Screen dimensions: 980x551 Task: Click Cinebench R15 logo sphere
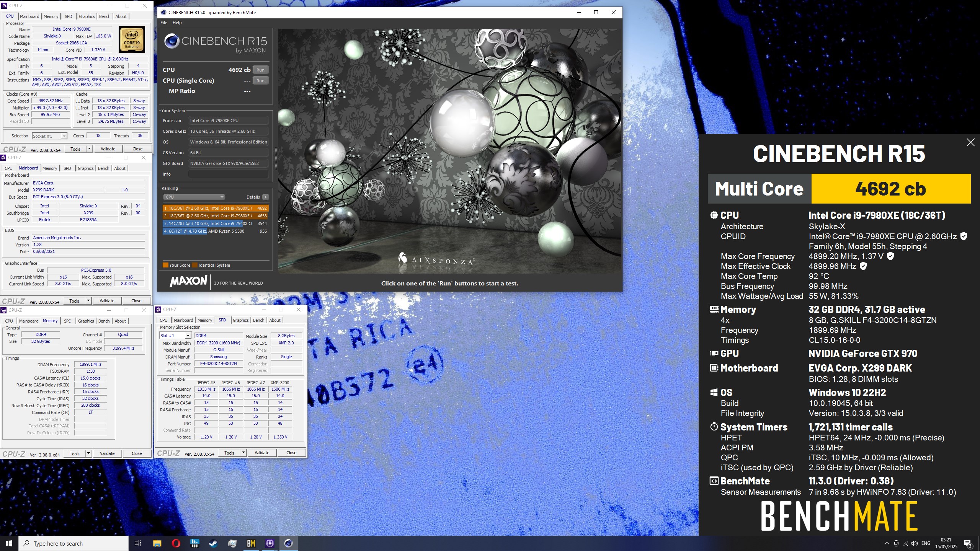coord(171,41)
